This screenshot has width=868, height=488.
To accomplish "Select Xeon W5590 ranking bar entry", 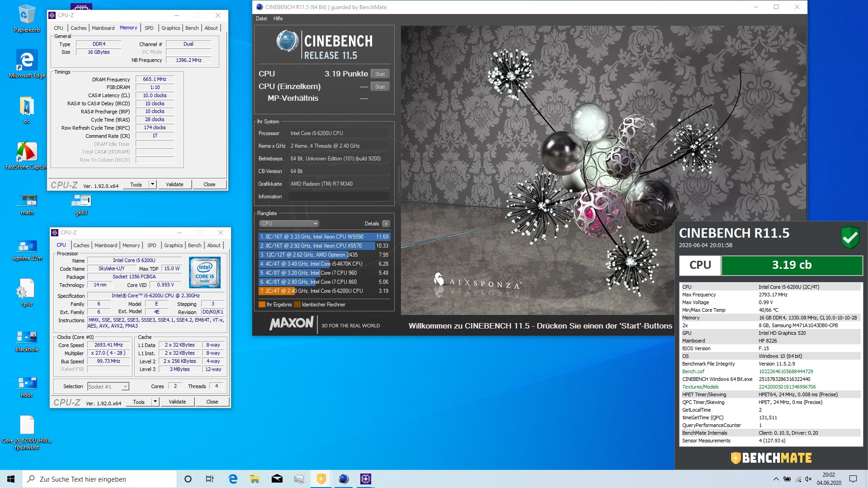I will 324,237.
